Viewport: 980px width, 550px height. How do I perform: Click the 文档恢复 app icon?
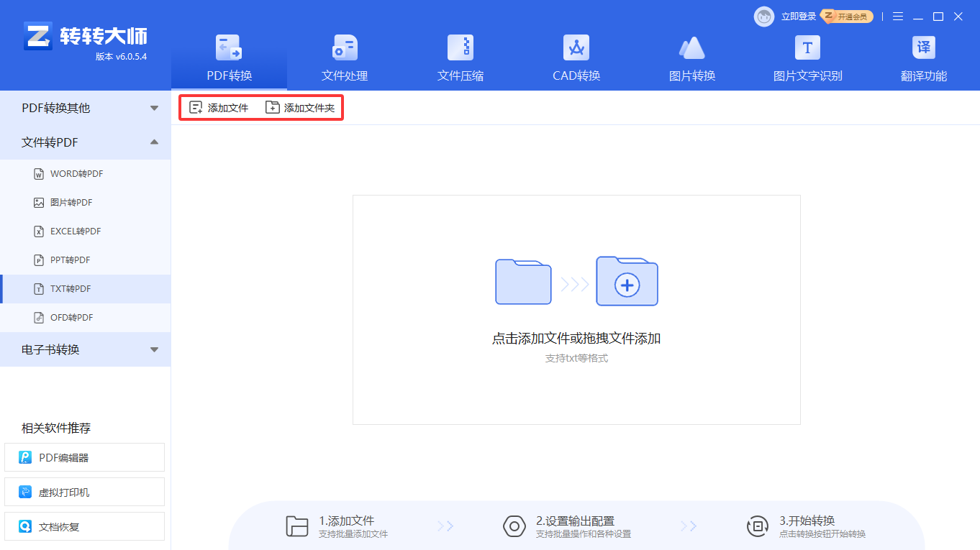[25, 527]
